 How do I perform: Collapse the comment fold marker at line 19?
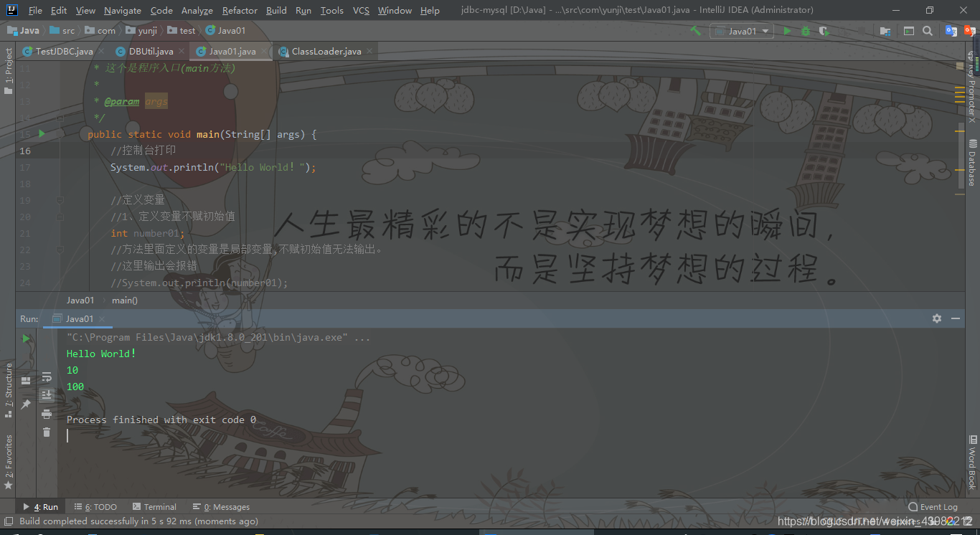click(x=60, y=200)
